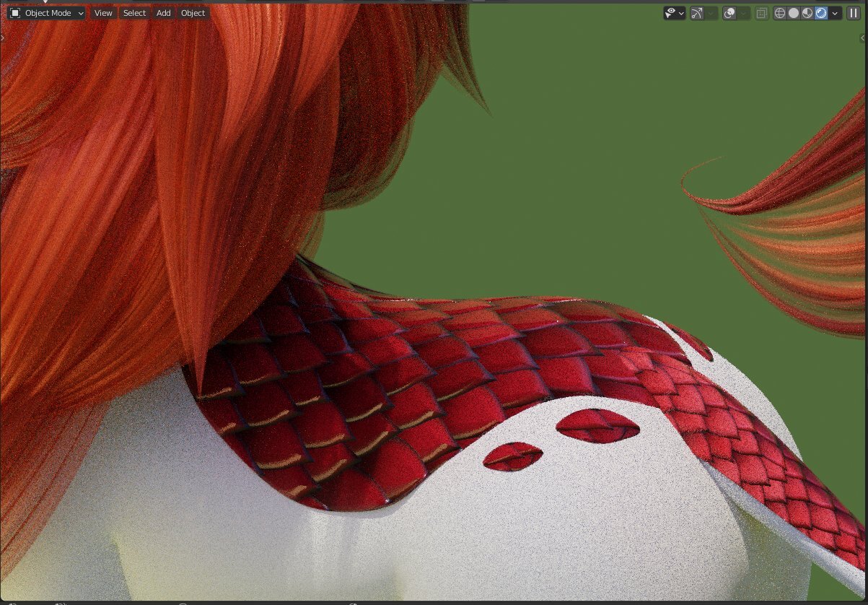Expand the gizmo options dropdown arrow
Viewport: 868px width, 605px height.
coord(711,13)
